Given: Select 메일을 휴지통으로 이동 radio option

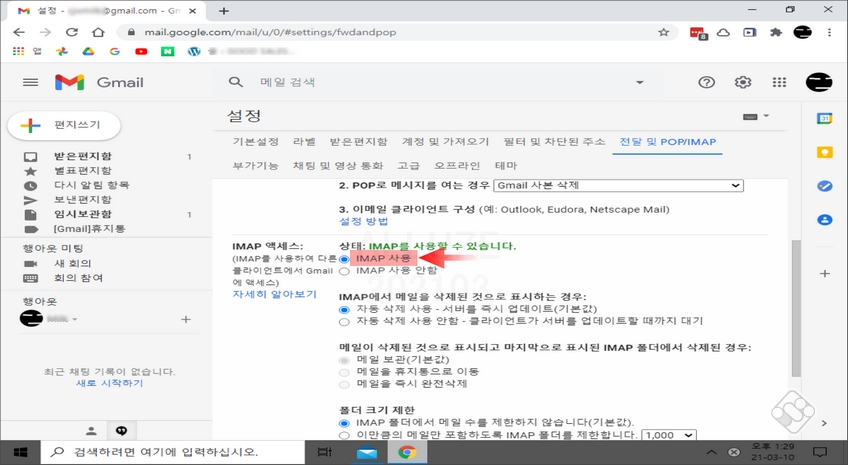Looking at the screenshot, I should pos(344,373).
